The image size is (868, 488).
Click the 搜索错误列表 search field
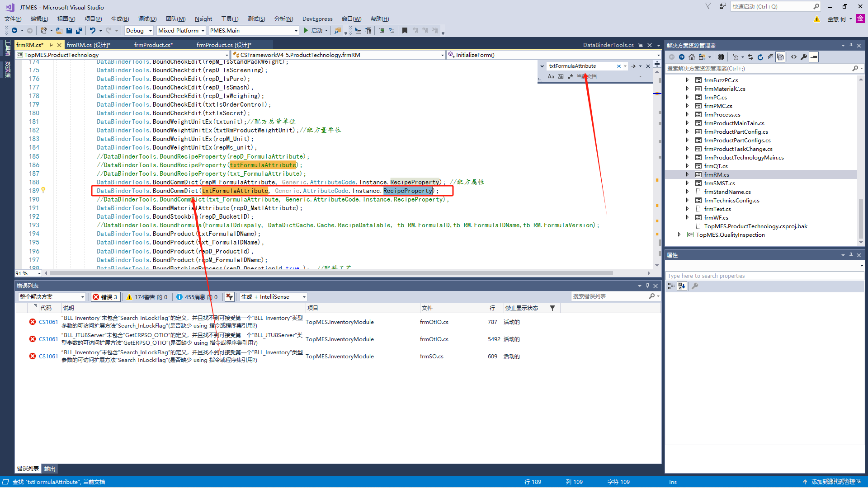[x=610, y=296]
